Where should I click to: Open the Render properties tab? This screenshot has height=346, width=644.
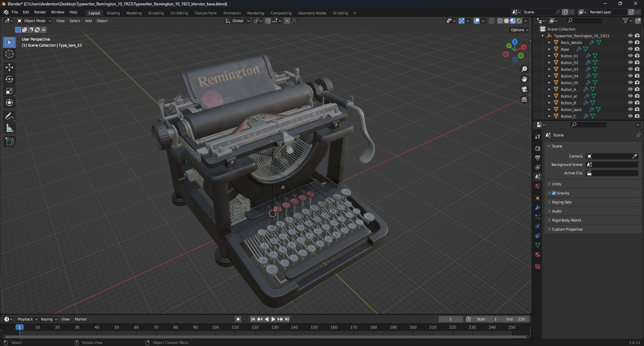tap(538, 148)
